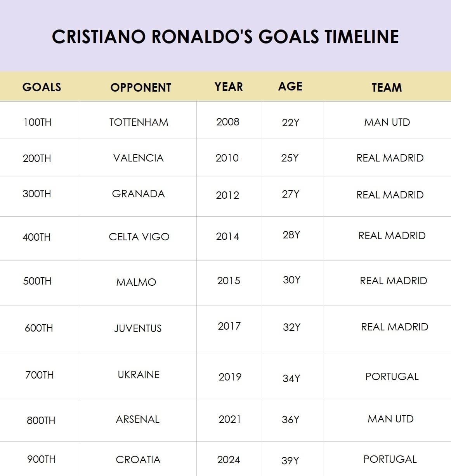Select the 100TH goals cell
The width and height of the screenshot is (451, 476).
(x=37, y=122)
